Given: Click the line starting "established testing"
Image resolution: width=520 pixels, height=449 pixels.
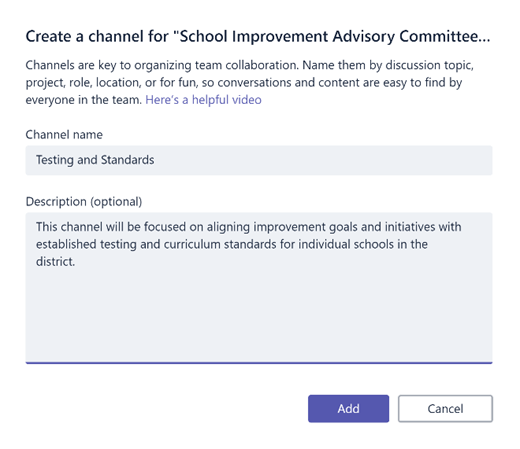Looking at the screenshot, I should pyautogui.click(x=232, y=244).
